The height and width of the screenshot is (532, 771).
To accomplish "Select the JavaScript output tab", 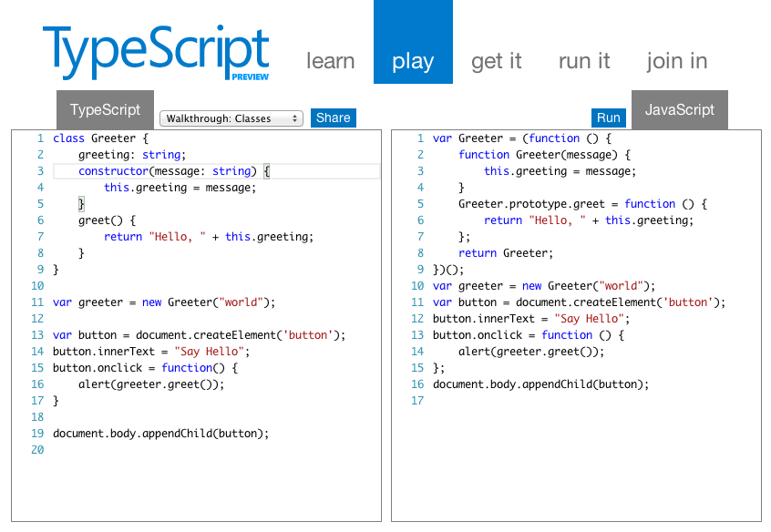I will (680, 109).
